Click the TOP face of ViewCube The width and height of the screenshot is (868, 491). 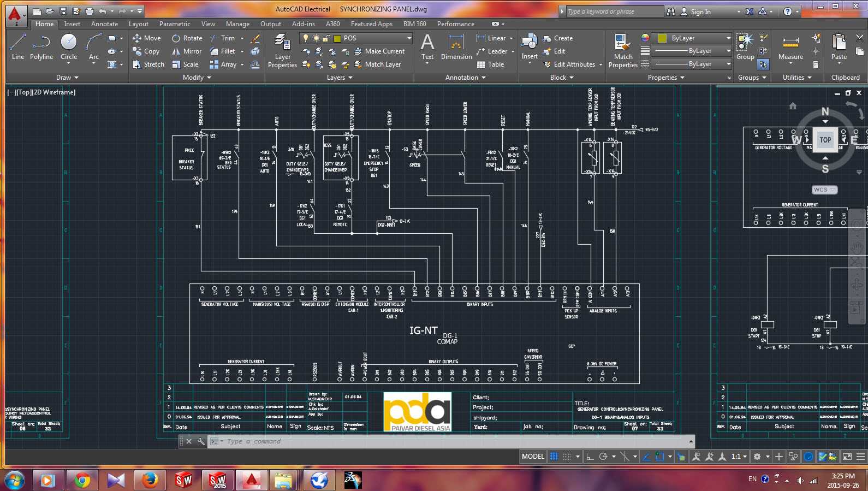825,140
